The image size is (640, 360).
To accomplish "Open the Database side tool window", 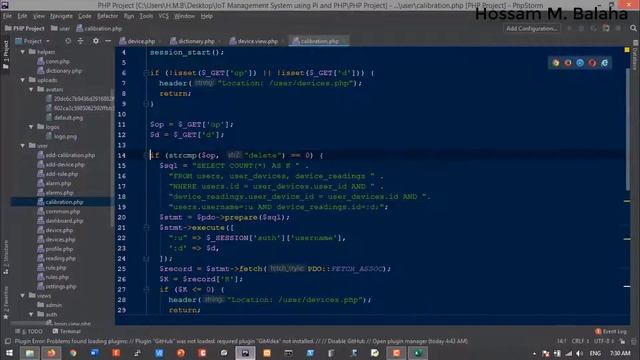I will tap(635, 55).
